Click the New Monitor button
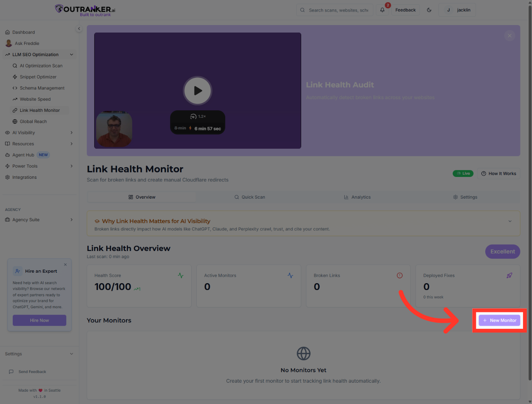Screen dimensions: 532x404 coord(499,320)
